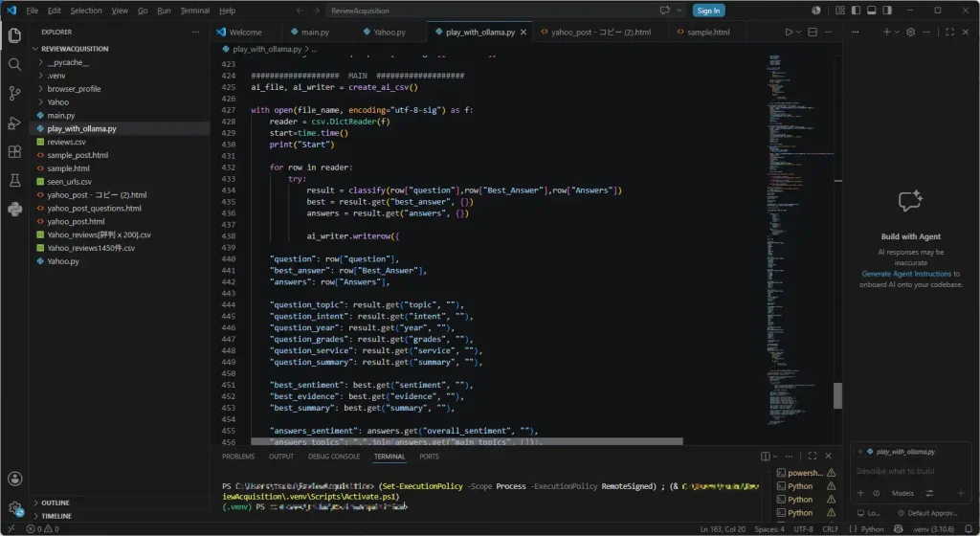The height and width of the screenshot is (536, 980).
Task: Add context with plus in chat input
Action: coord(860,493)
